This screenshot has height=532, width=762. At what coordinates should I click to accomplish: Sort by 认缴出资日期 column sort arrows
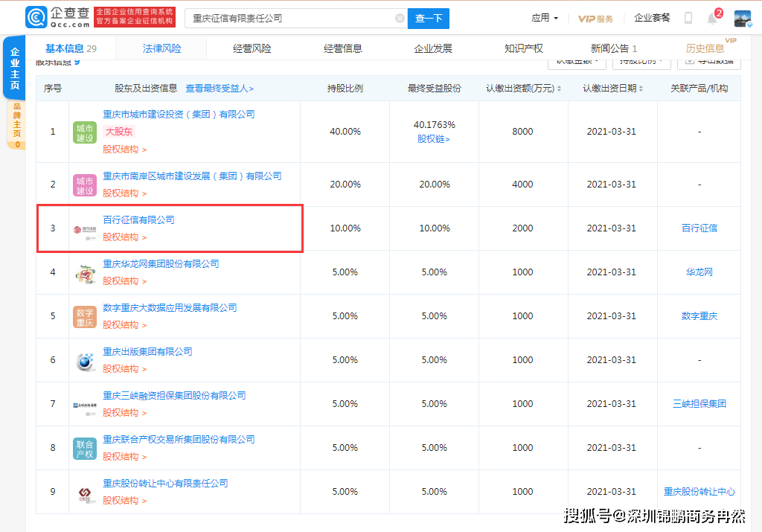[x=641, y=89]
